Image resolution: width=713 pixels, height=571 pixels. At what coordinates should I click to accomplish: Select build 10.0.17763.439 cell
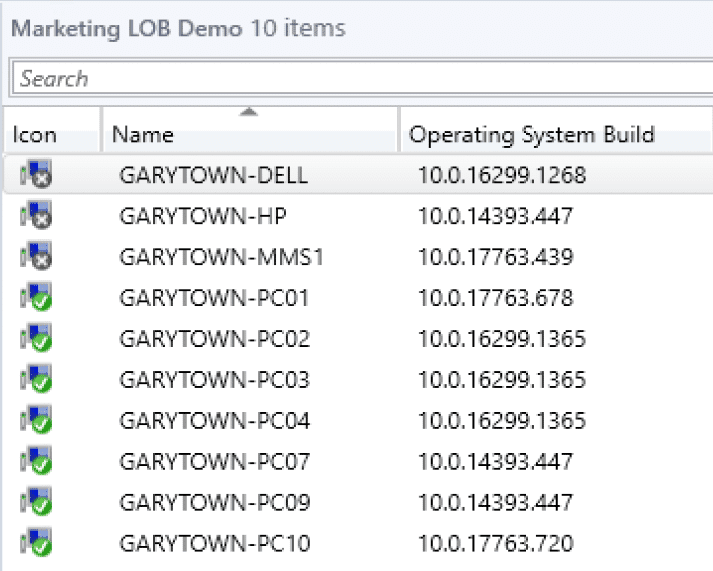(495, 257)
